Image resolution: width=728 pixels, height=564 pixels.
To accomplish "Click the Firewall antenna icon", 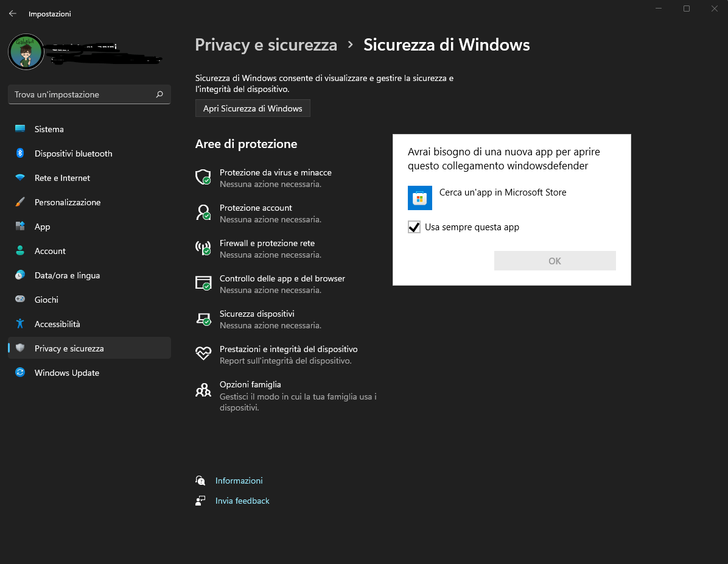I will pos(203,248).
